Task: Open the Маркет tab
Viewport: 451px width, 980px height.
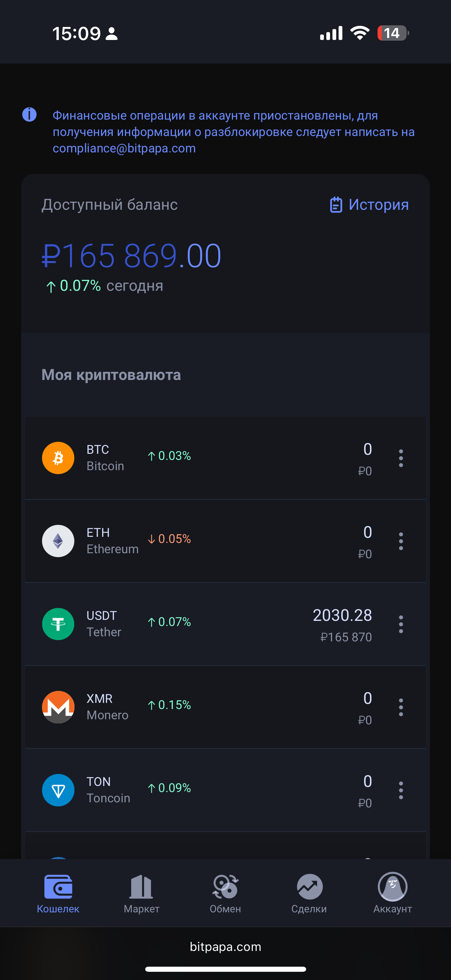Action: [x=141, y=893]
